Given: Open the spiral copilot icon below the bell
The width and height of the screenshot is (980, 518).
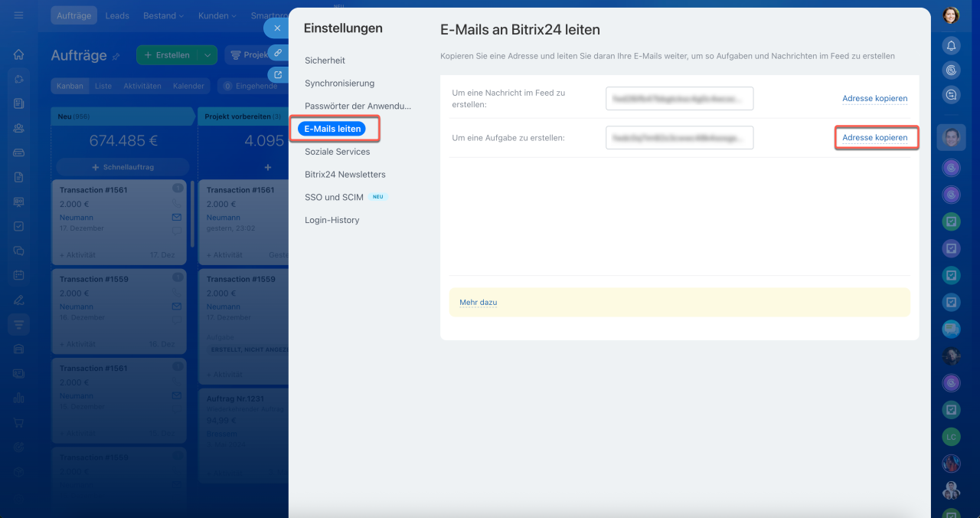Looking at the screenshot, I should [951, 70].
